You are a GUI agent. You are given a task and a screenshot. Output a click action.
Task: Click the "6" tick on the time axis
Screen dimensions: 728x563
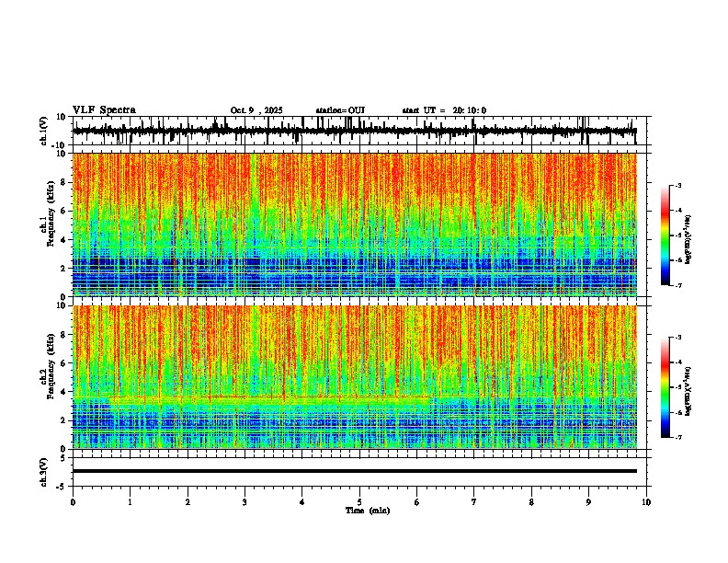417,502
